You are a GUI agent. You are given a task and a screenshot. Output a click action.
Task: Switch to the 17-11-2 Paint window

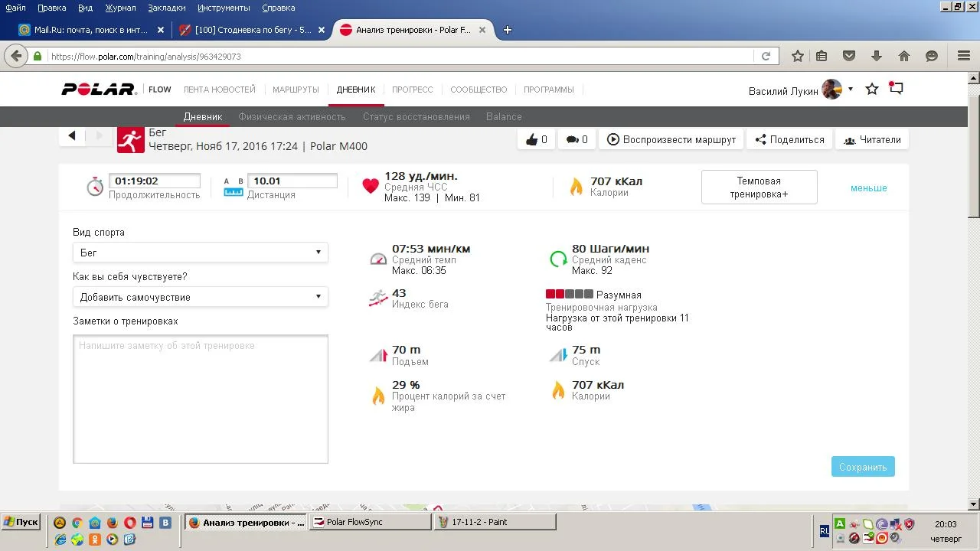(495, 522)
